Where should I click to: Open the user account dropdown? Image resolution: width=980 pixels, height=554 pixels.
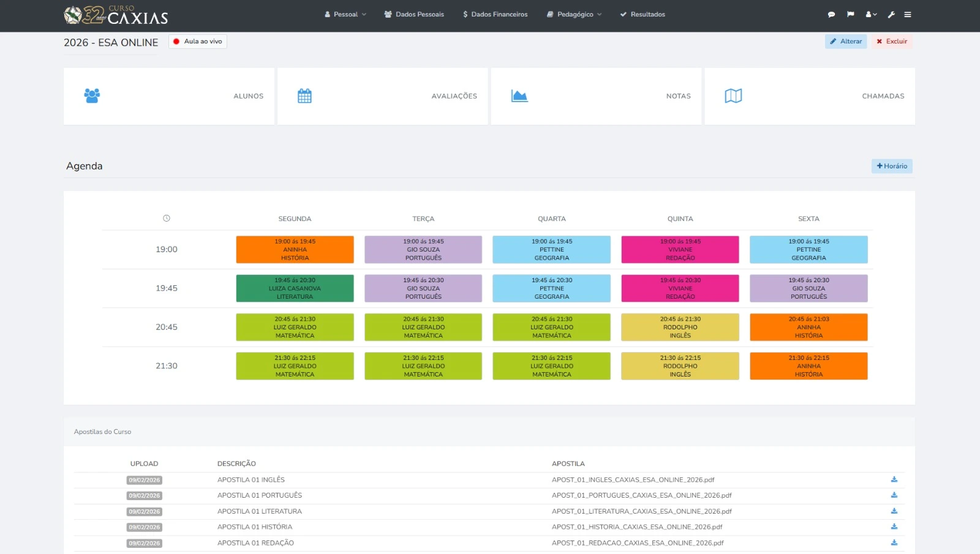click(871, 15)
